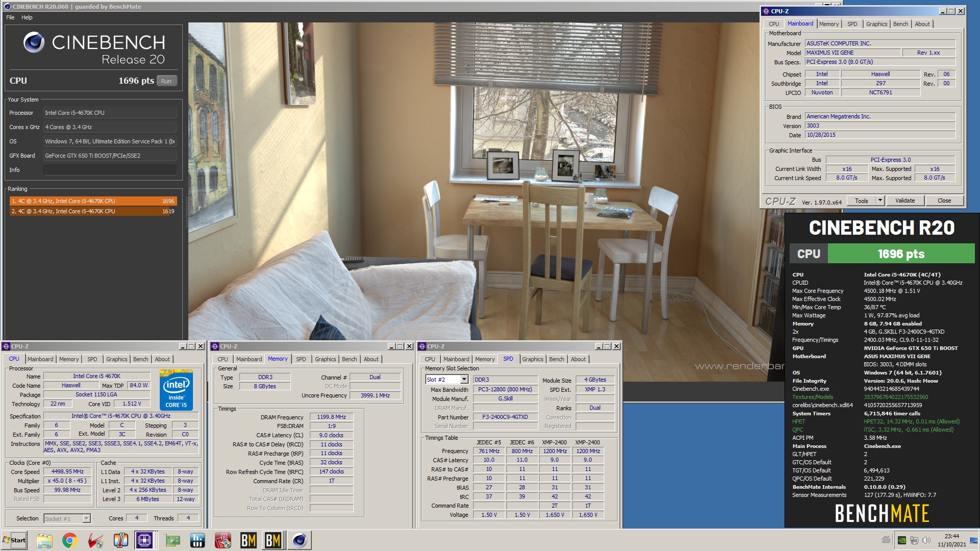Click the 3999.1 MHz Uncore Frequency value

pyautogui.click(x=375, y=395)
